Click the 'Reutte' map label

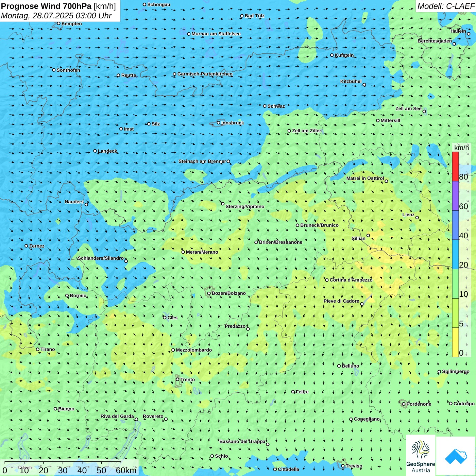click(129, 75)
